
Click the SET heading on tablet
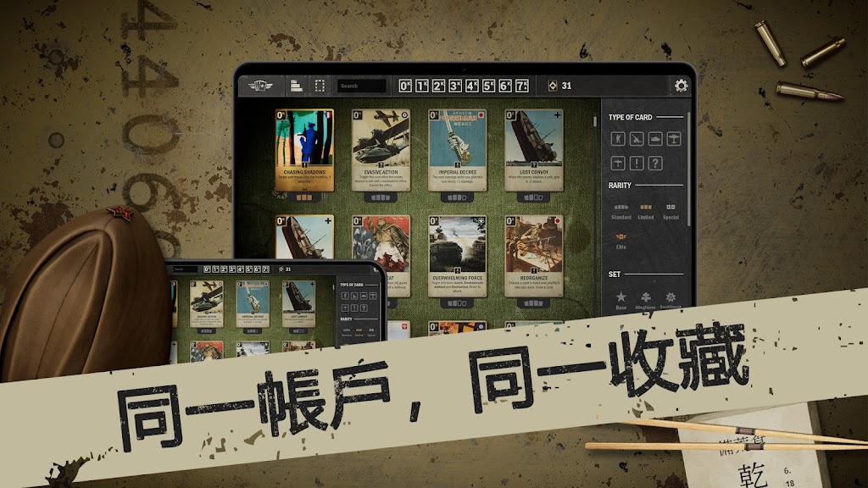614,274
